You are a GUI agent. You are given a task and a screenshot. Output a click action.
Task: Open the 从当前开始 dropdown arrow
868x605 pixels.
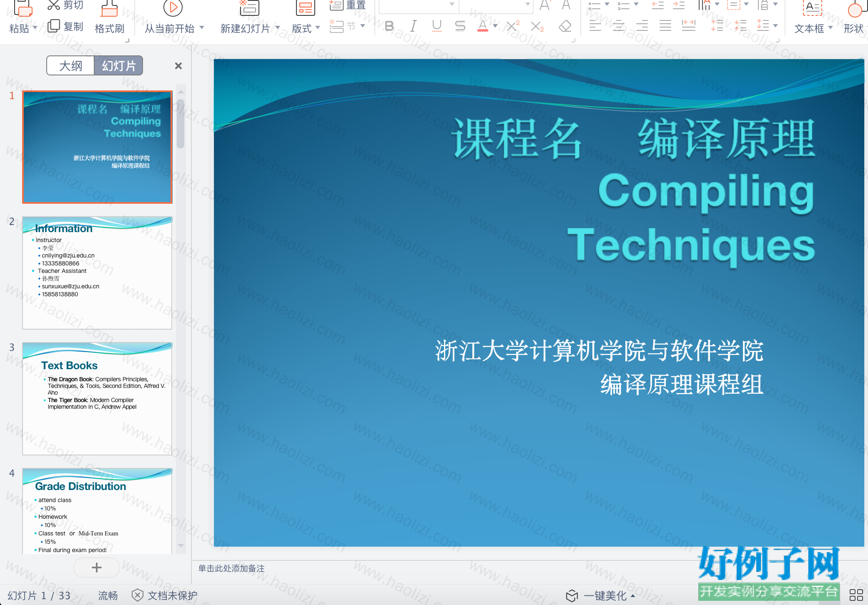202,28
